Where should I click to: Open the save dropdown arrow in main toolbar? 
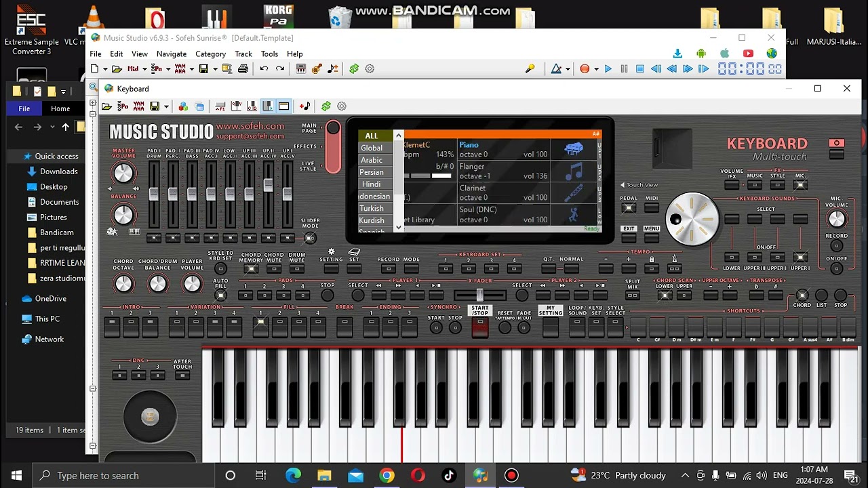(215, 69)
